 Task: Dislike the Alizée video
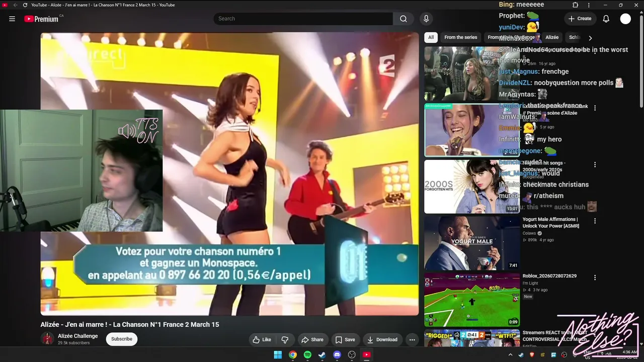pos(285,339)
